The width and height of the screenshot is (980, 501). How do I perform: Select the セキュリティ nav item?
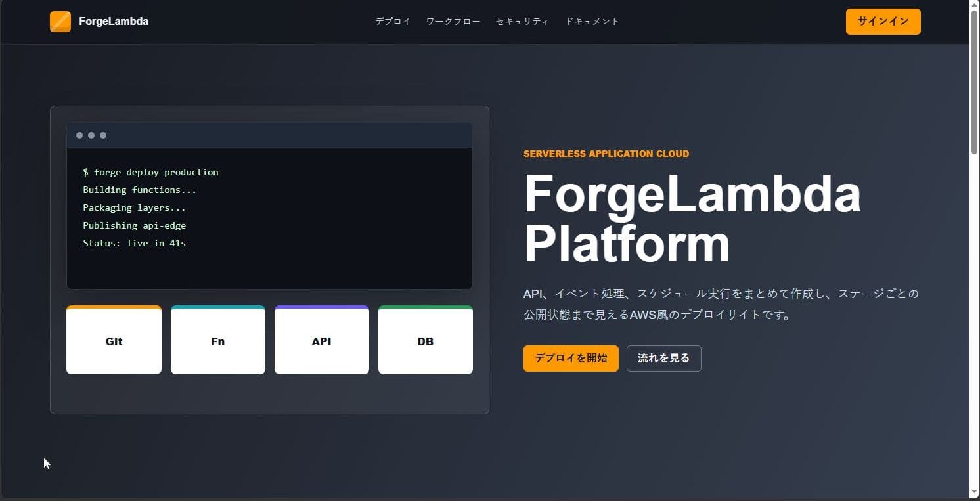click(x=522, y=22)
